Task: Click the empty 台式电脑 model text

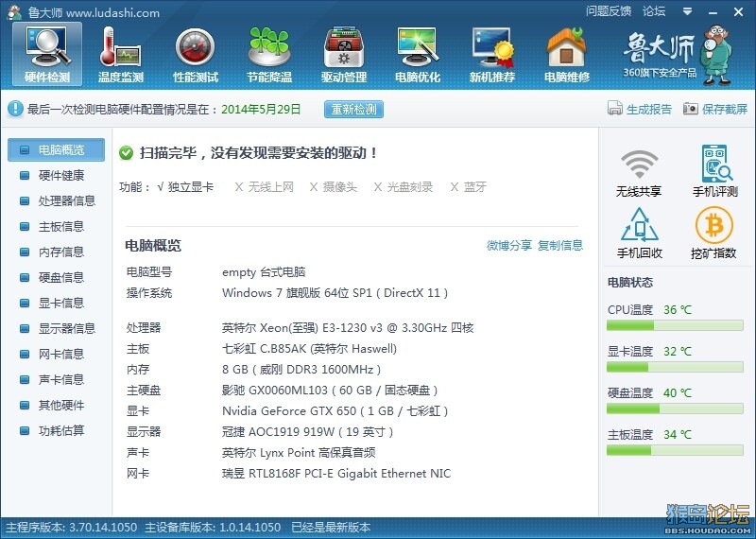Action: 264,272
